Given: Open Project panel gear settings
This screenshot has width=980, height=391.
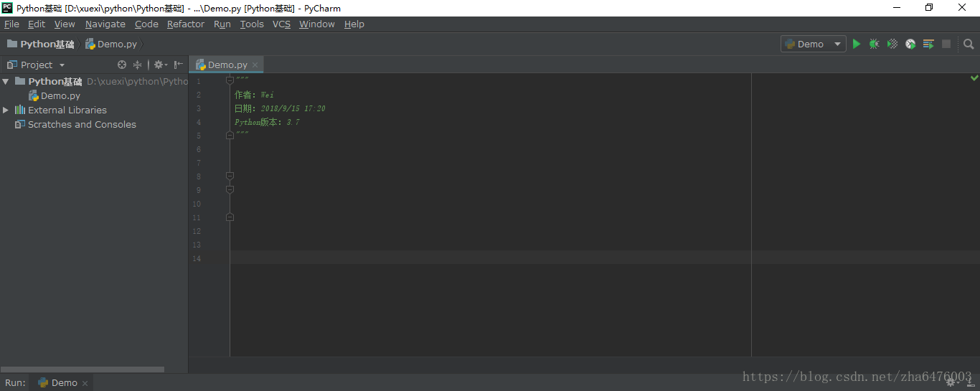Looking at the screenshot, I should click(x=160, y=65).
